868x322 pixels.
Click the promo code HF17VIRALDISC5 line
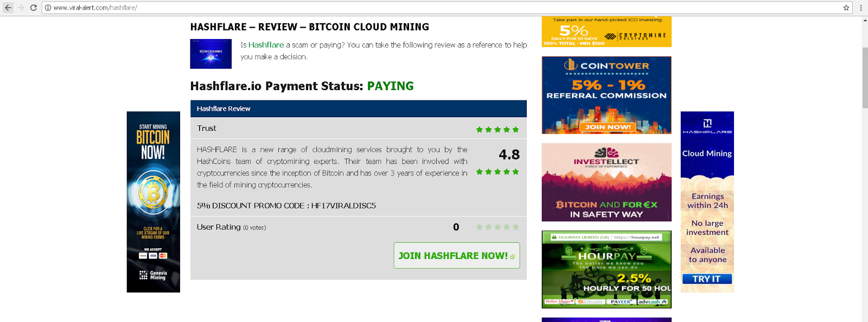[x=286, y=206]
